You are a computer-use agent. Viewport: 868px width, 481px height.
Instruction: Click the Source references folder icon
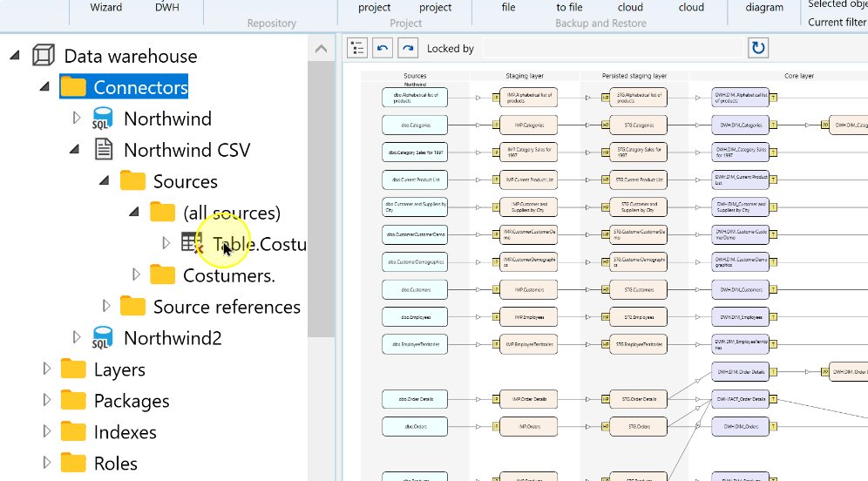(132, 306)
